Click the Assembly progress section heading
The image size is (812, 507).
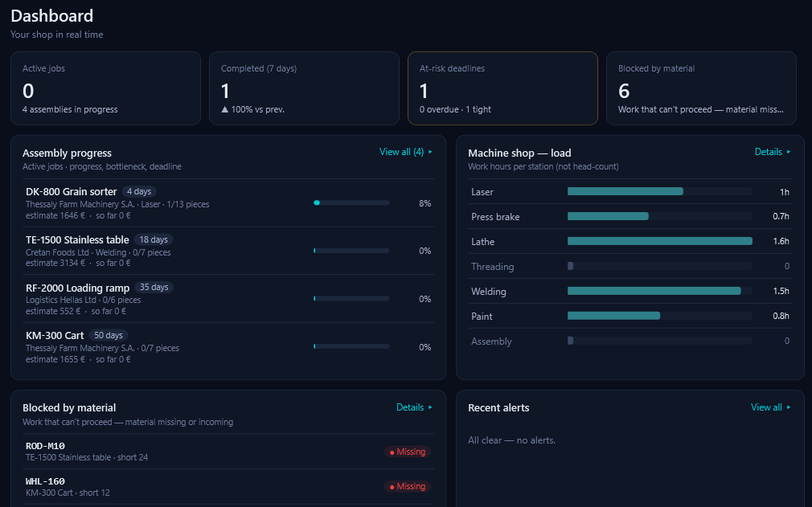(x=67, y=153)
